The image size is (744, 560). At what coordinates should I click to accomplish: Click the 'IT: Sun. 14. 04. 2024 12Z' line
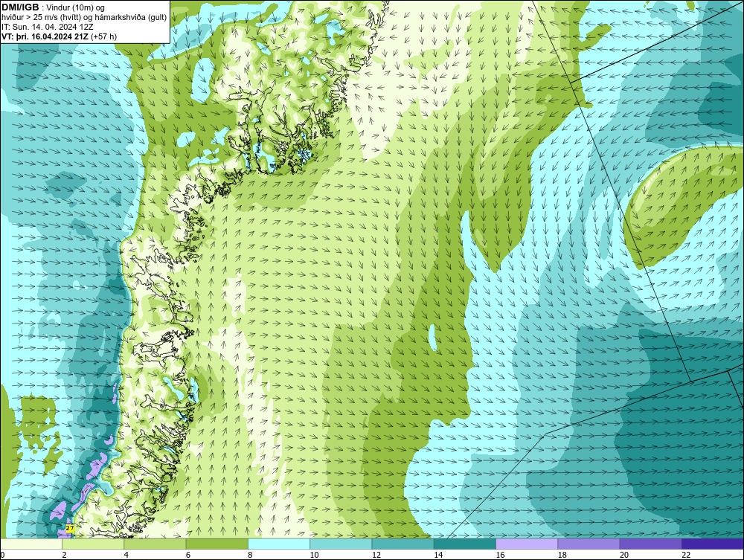[48, 27]
